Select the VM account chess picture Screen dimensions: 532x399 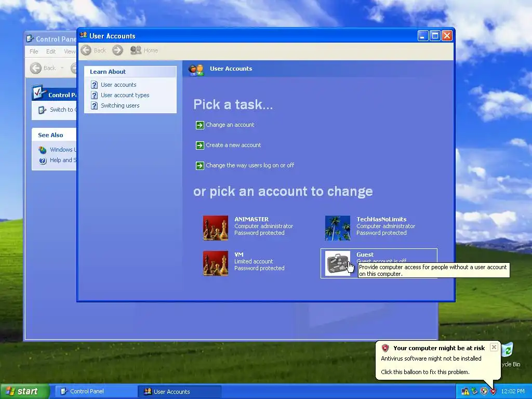coord(216,263)
